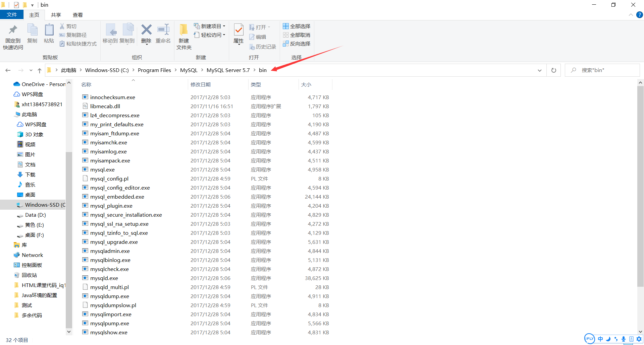Click the Refresh button by address bar
This screenshot has height=345, width=644.
tap(554, 70)
